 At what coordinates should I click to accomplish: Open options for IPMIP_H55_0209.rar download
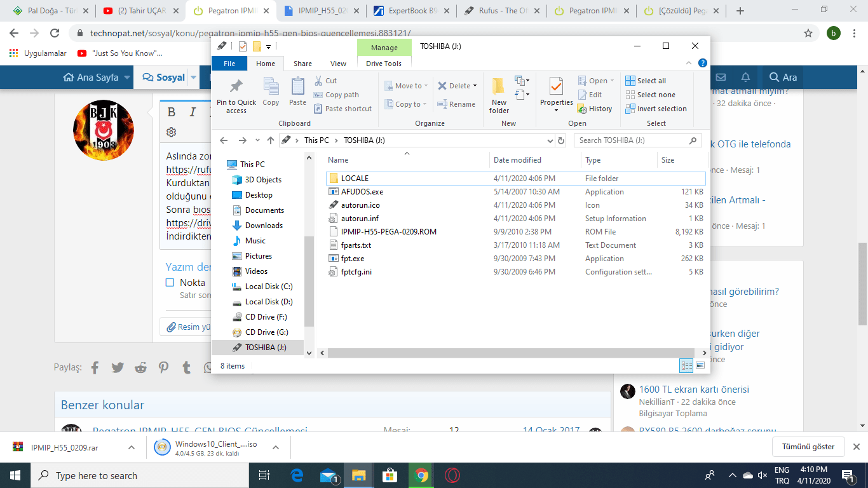(132, 447)
